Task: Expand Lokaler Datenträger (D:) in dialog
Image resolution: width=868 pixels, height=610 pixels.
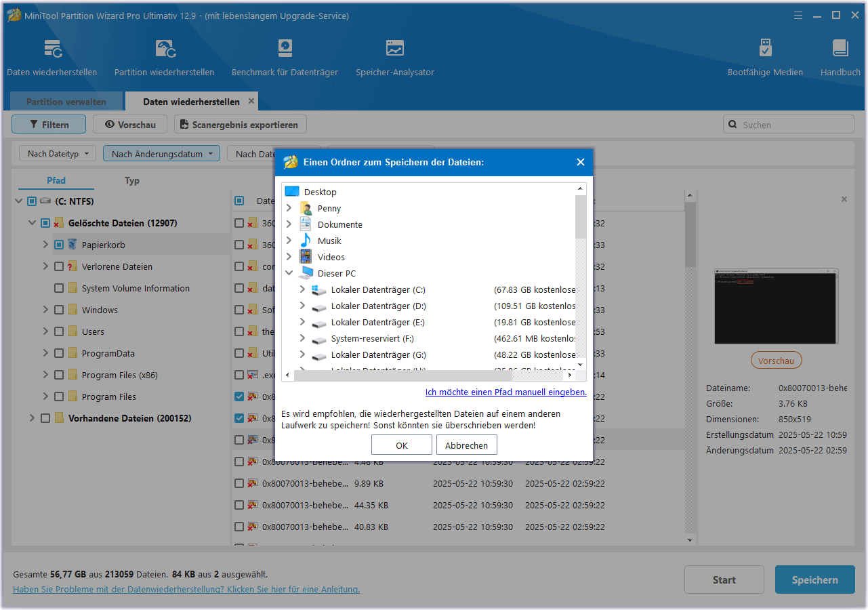Action: click(303, 306)
